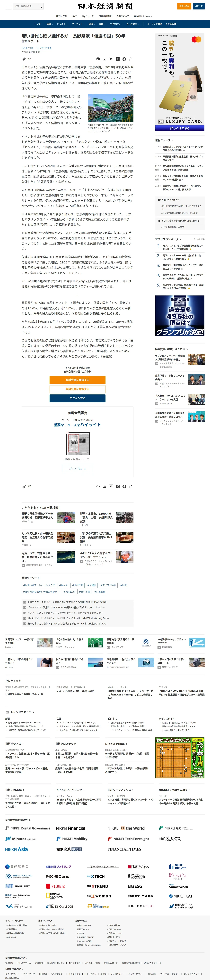Print using bottom printer icon

[x=98, y=487]
